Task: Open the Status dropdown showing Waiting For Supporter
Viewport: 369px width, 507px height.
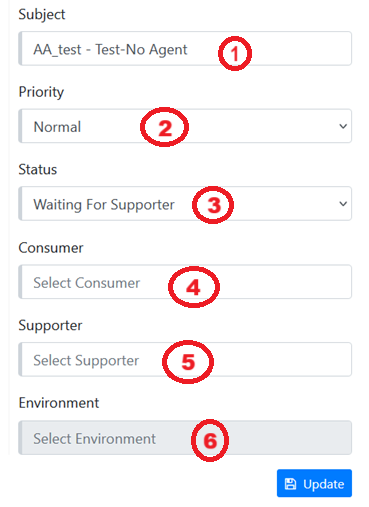Action: (x=185, y=204)
